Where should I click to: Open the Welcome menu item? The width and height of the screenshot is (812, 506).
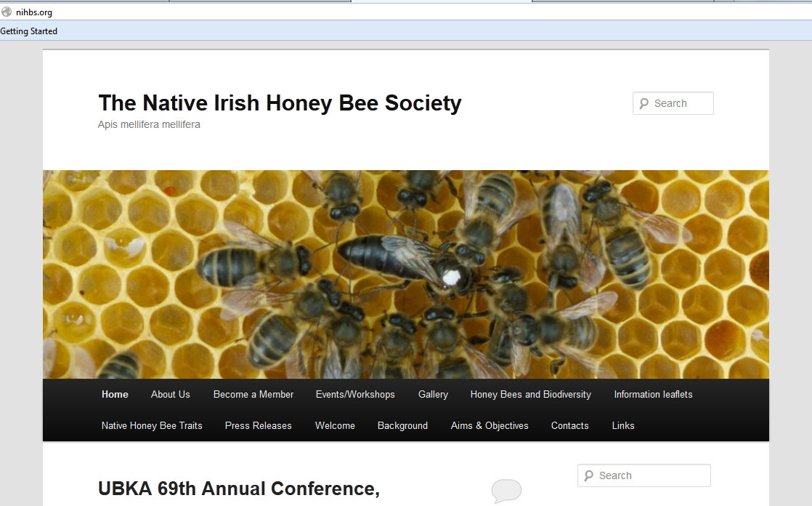(335, 425)
